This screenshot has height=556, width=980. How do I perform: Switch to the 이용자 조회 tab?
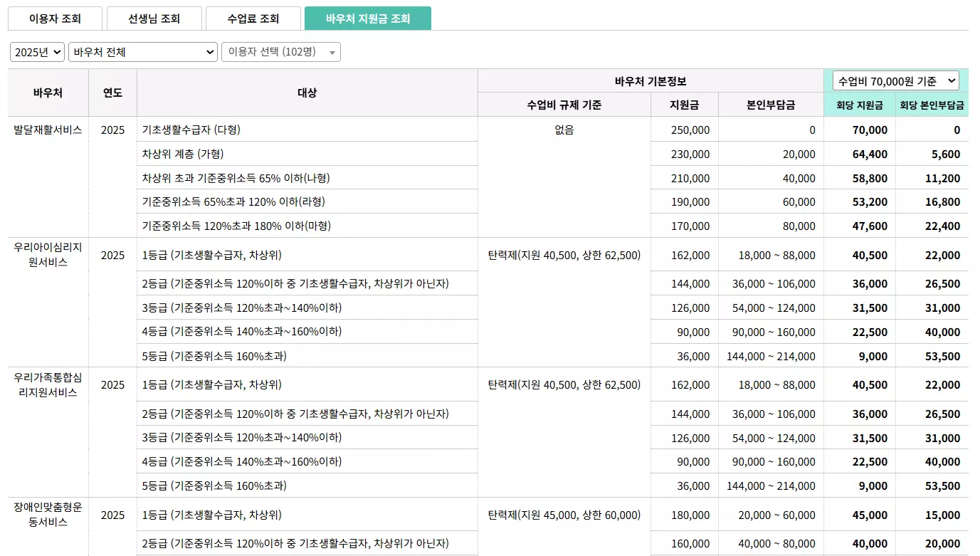[55, 18]
